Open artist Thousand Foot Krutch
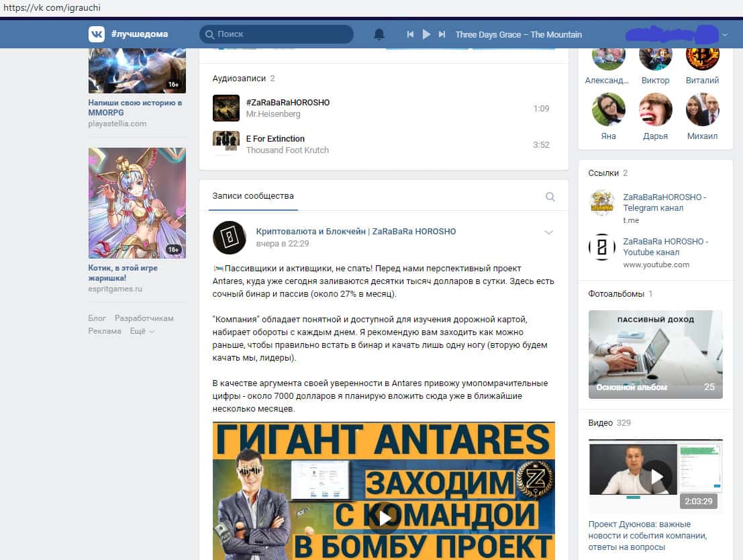This screenshot has height=560, width=743. (287, 150)
